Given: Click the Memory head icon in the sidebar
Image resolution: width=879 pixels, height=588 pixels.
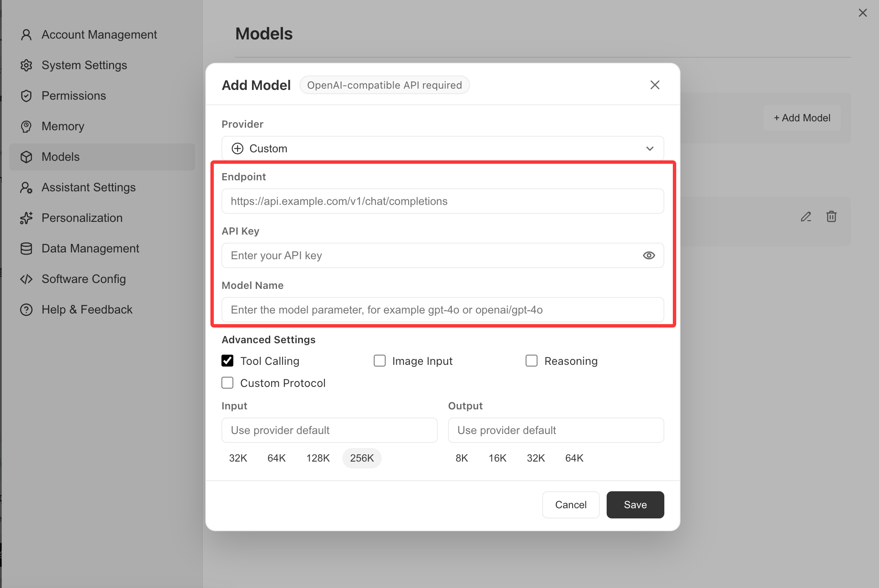Looking at the screenshot, I should [26, 126].
